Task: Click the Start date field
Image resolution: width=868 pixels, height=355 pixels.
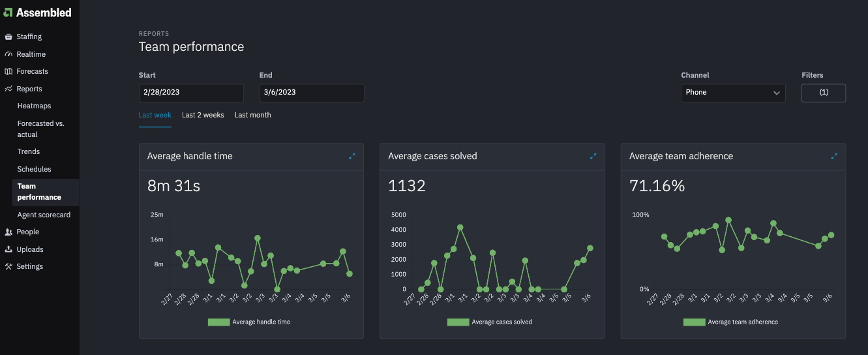Action: (x=191, y=93)
